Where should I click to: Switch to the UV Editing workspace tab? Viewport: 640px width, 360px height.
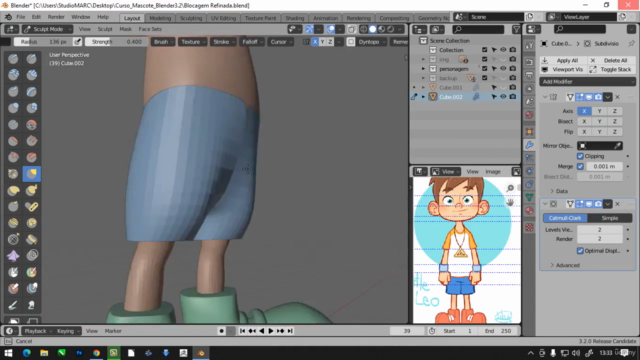point(223,18)
